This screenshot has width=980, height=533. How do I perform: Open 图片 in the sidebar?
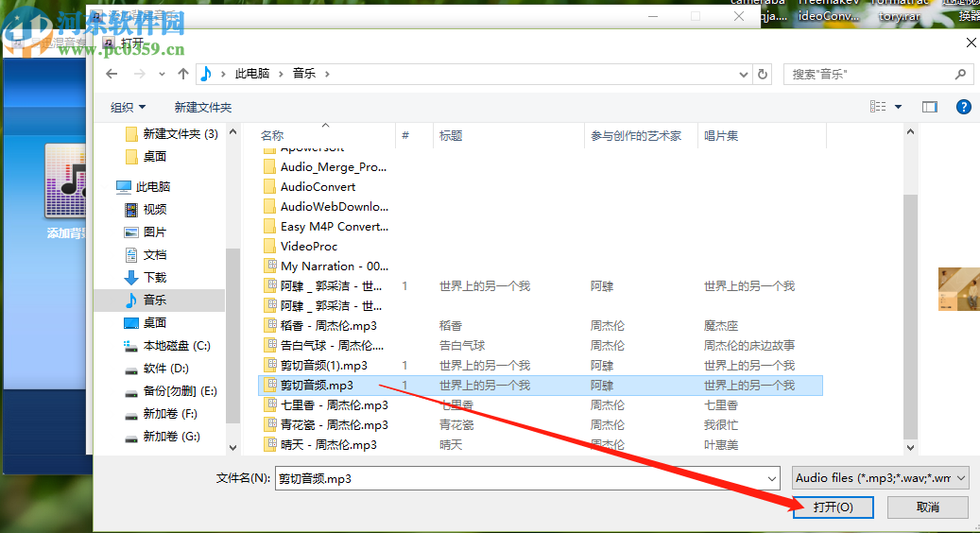coord(146,232)
